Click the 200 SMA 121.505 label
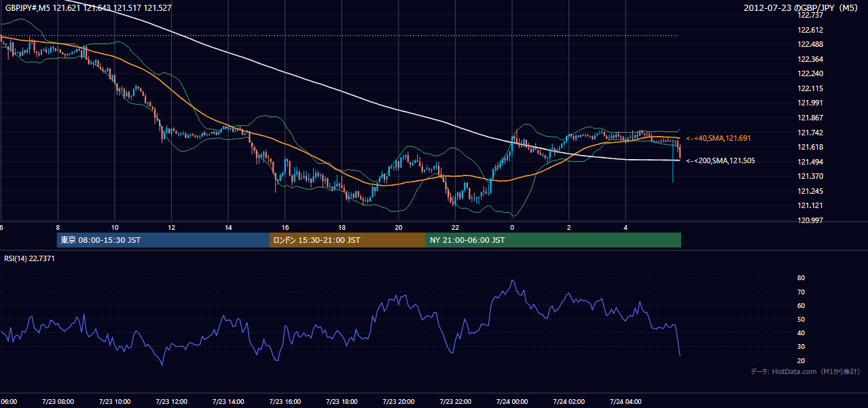Screen dimensions: 868x408 click(x=721, y=161)
